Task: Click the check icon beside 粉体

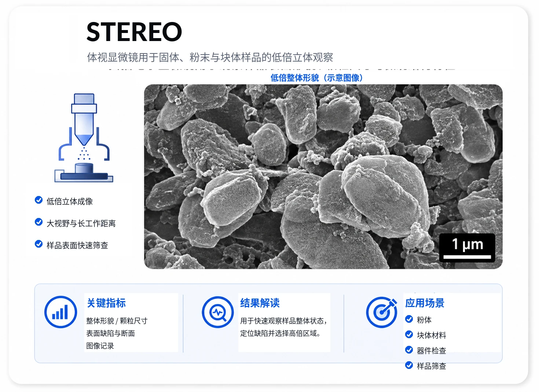Action: tap(409, 319)
